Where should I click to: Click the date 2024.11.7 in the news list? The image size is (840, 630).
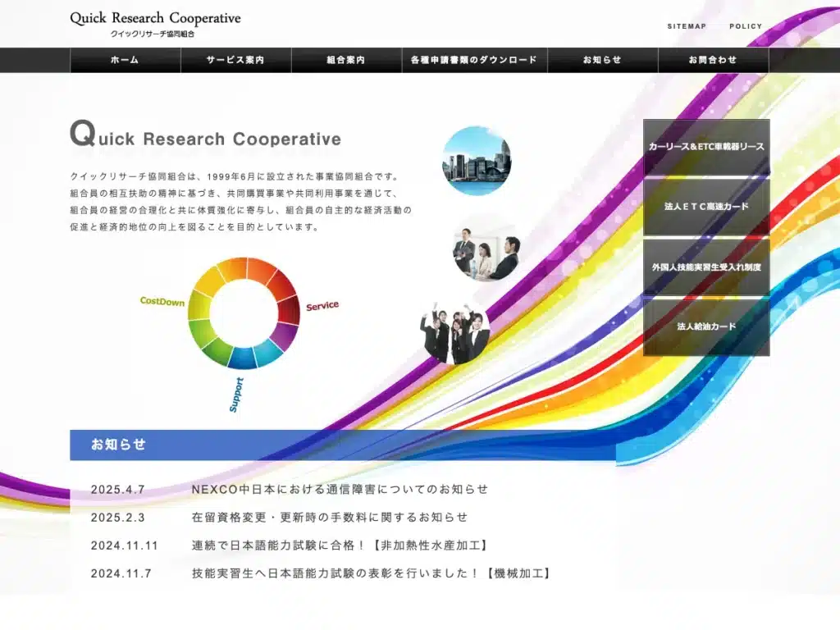tap(121, 573)
